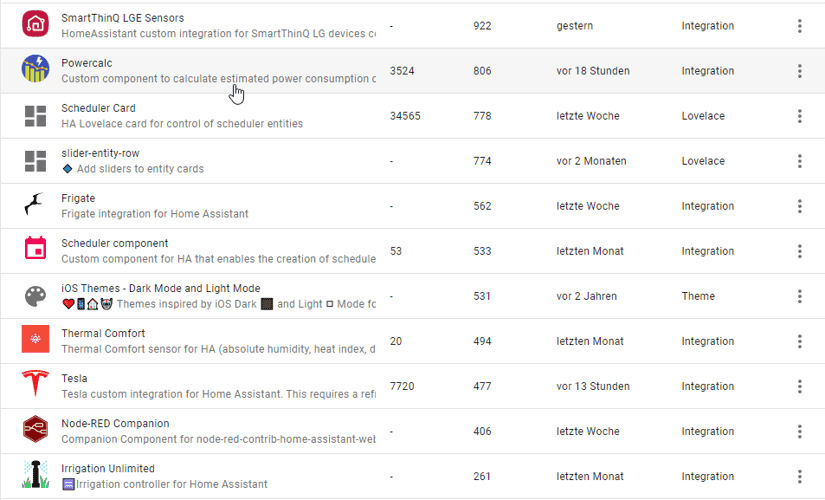Expand options menu for Tesla row
The height and width of the screenshot is (500, 825).
pyautogui.click(x=800, y=386)
